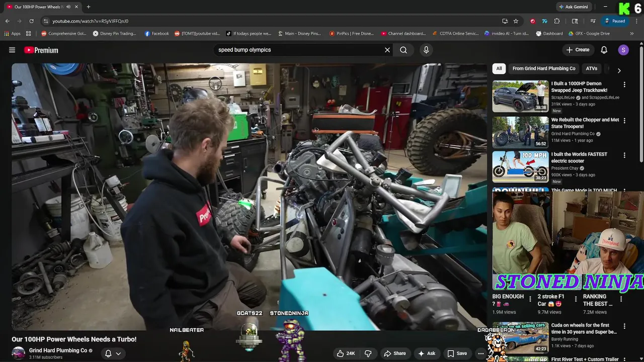Show next filter chips arrow
This screenshot has height=362, width=644.
click(619, 70)
